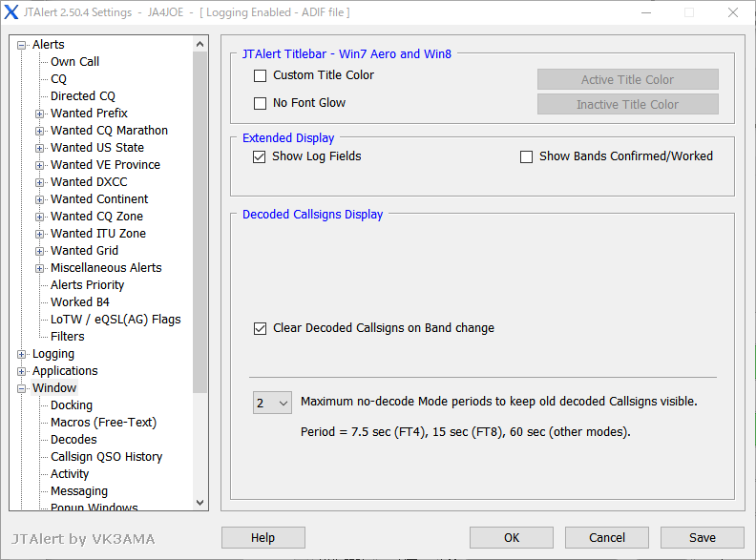Select Own Call in the tree
The height and width of the screenshot is (560, 756).
(x=74, y=62)
